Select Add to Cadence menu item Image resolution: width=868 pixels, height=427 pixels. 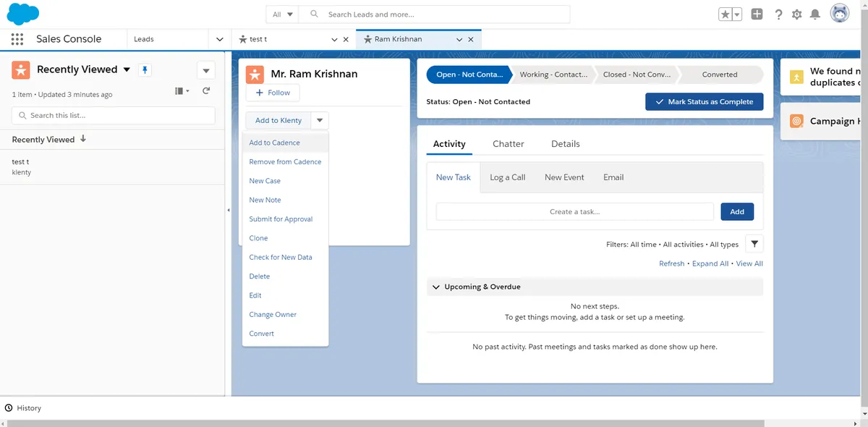click(285, 143)
